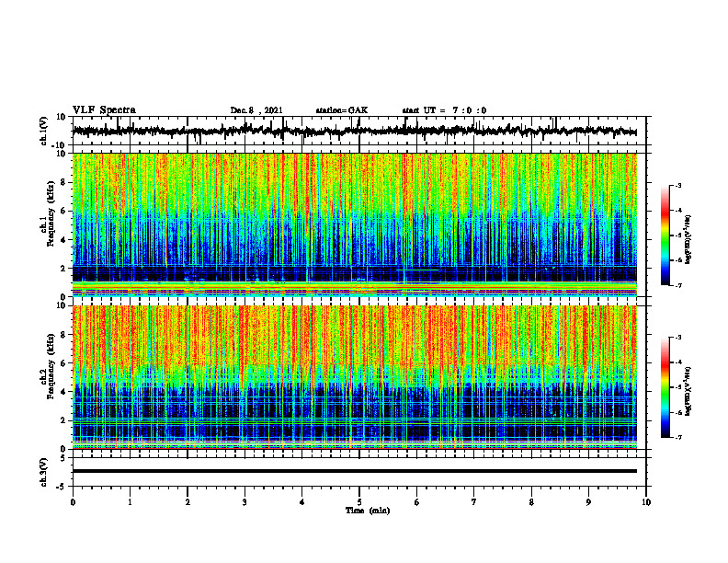This screenshot has width=728, height=563.
Task: Click time axis tick label "6"
Action: click(x=417, y=502)
